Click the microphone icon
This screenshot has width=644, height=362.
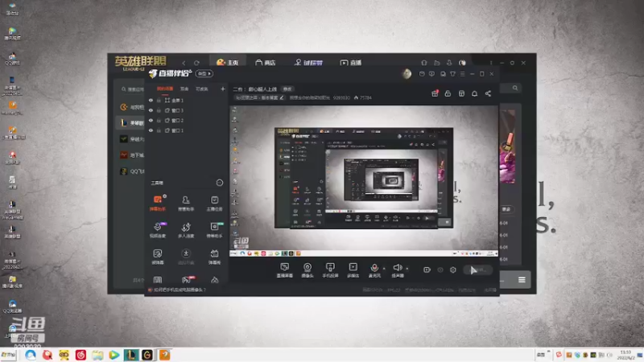click(x=374, y=269)
